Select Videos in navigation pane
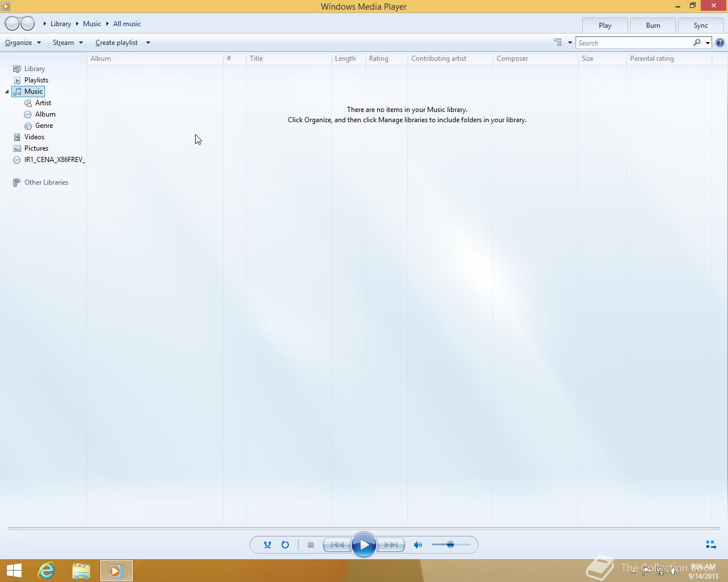 (x=34, y=137)
